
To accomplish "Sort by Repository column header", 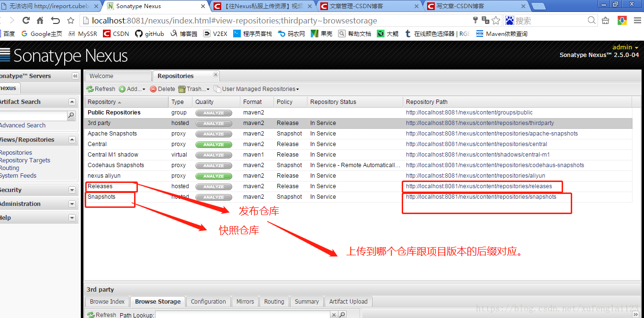I will pos(126,102).
